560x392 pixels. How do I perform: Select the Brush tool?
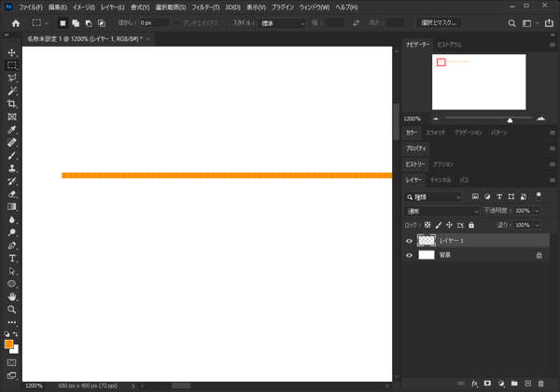coord(12,155)
